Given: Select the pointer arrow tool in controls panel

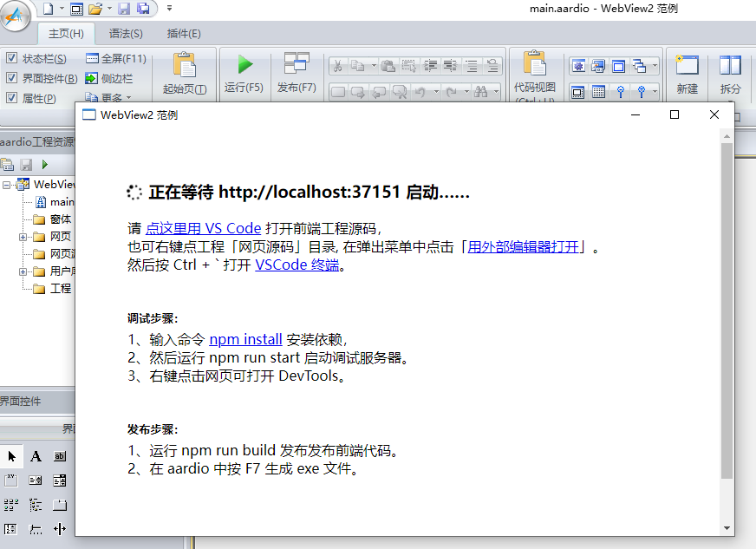Looking at the screenshot, I should pos(11,456).
